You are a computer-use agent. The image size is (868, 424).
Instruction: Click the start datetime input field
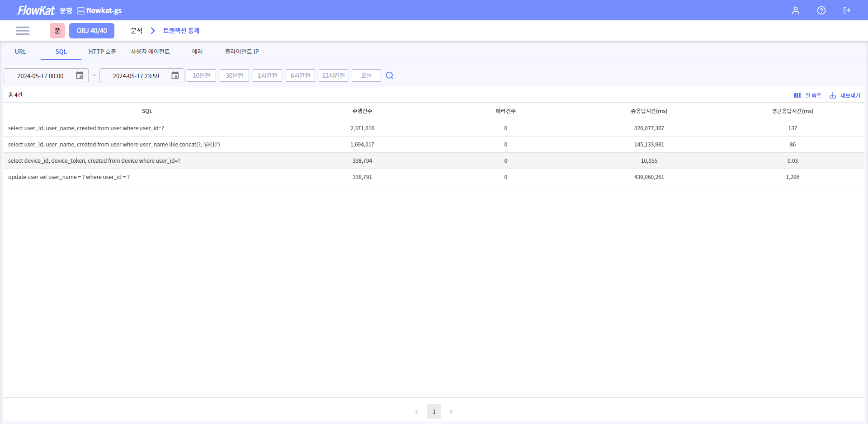click(40, 76)
